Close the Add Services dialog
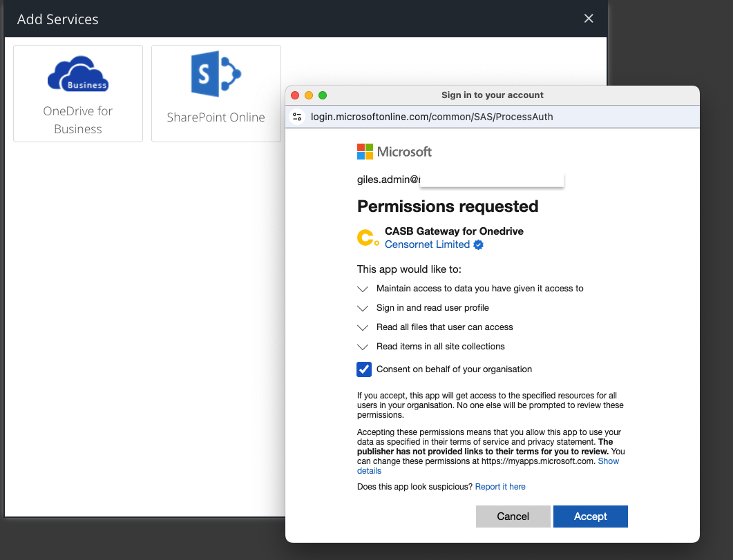Screen dimensions: 733x560 (589, 18)
